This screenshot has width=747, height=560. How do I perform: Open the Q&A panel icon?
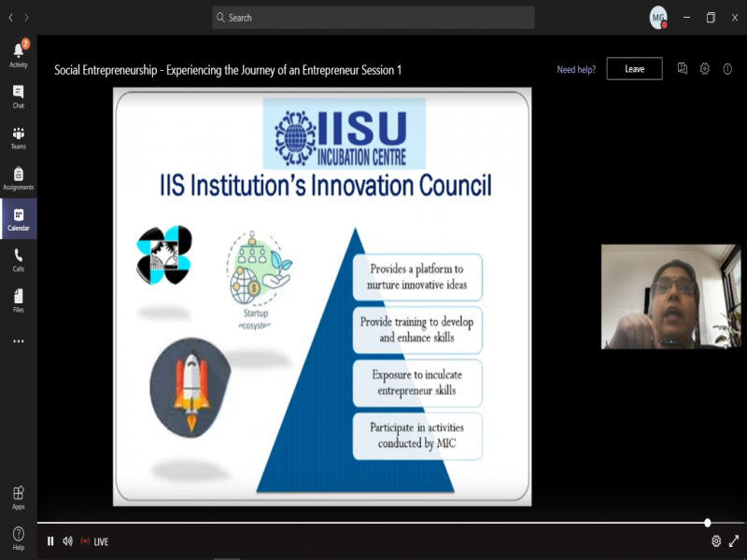(683, 69)
